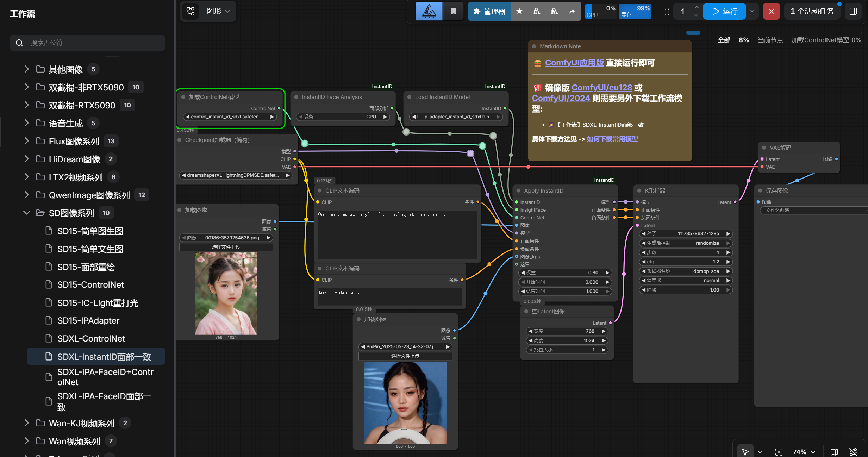
Task: Click the select-mode cursor icon
Action: pos(745,452)
